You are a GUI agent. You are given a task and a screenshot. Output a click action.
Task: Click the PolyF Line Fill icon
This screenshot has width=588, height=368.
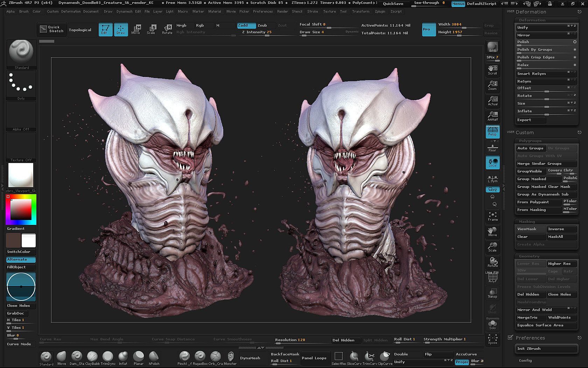(x=492, y=278)
